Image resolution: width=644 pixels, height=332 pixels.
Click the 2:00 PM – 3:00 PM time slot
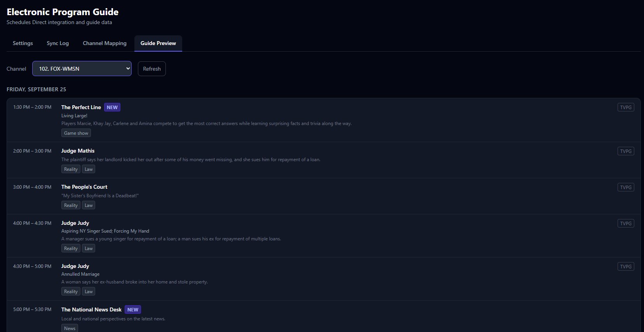(x=32, y=151)
